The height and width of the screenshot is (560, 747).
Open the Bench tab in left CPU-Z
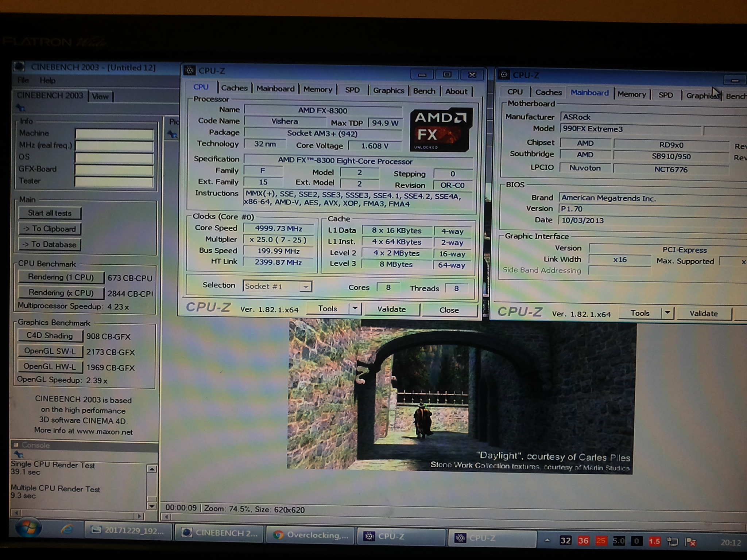(x=424, y=91)
